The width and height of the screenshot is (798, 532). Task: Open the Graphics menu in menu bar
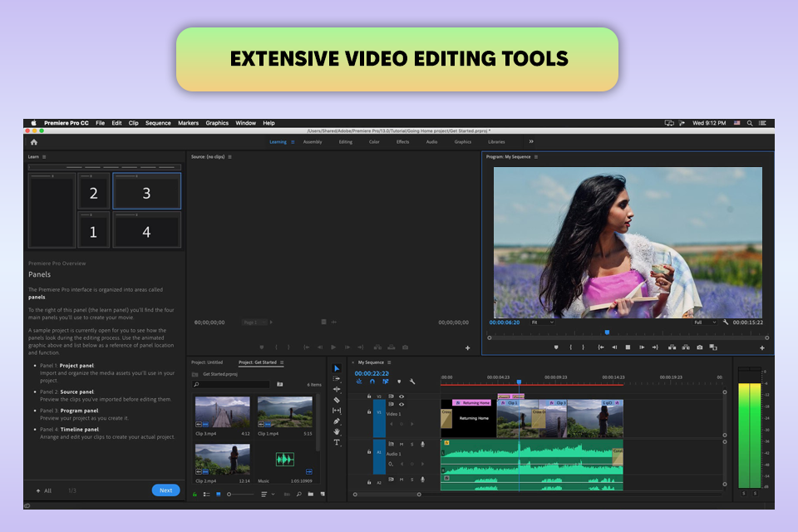(217, 123)
